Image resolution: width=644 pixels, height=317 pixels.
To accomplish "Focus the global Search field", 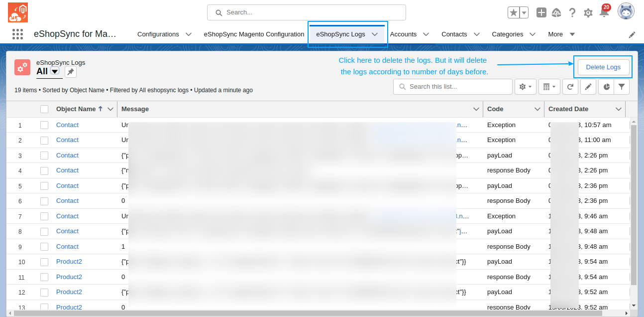I will tap(307, 12).
